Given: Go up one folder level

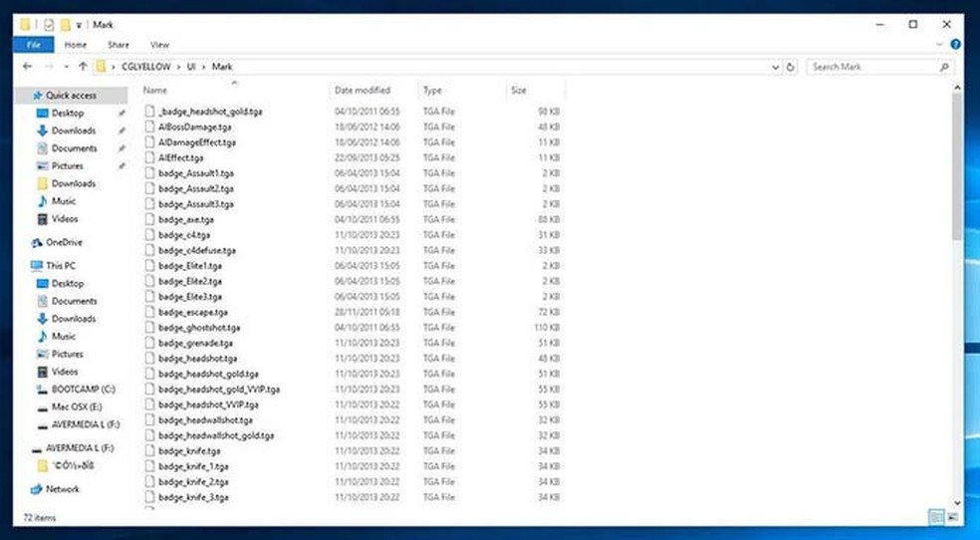Looking at the screenshot, I should [83, 66].
